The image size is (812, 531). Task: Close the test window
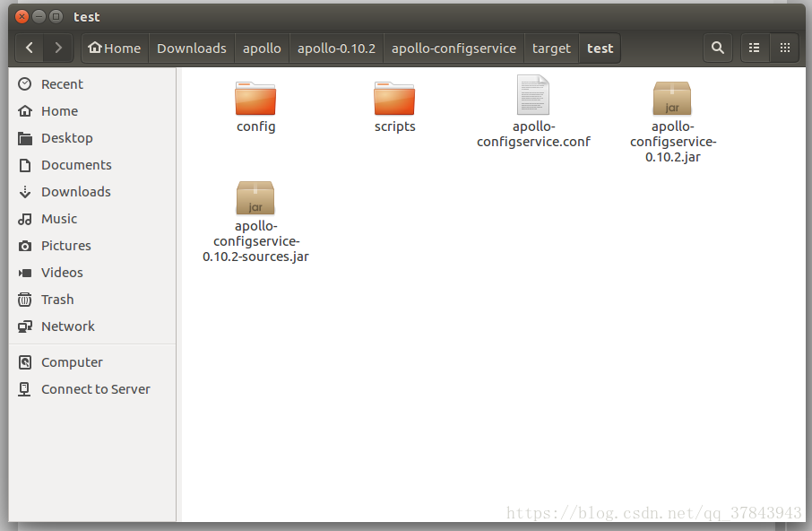22,16
